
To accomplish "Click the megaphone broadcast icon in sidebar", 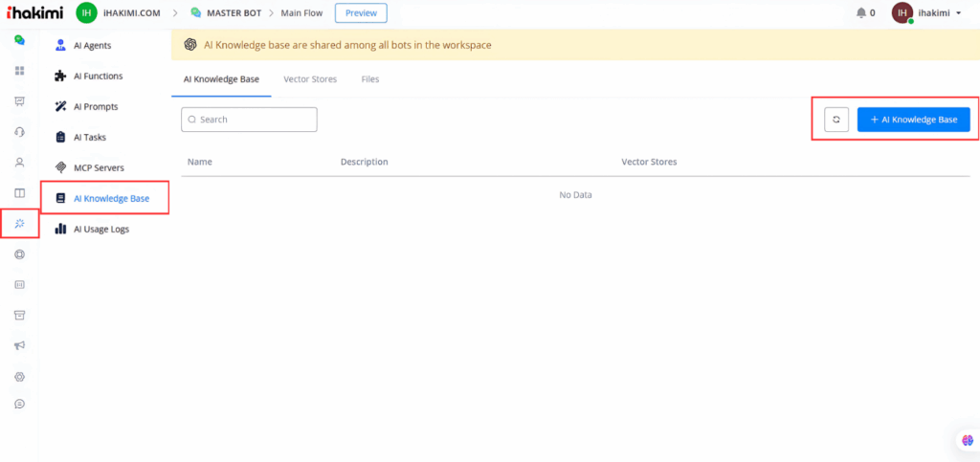I will click(19, 346).
